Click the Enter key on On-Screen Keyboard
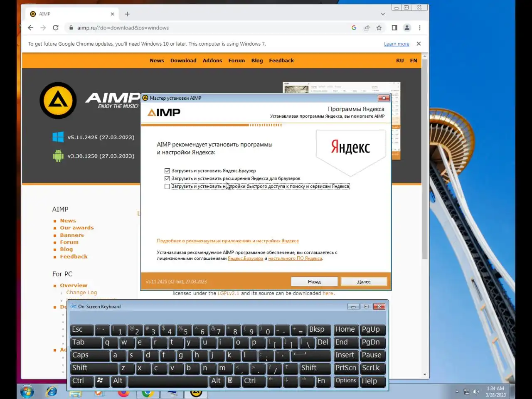This screenshot has height=399, width=532. [x=311, y=355]
